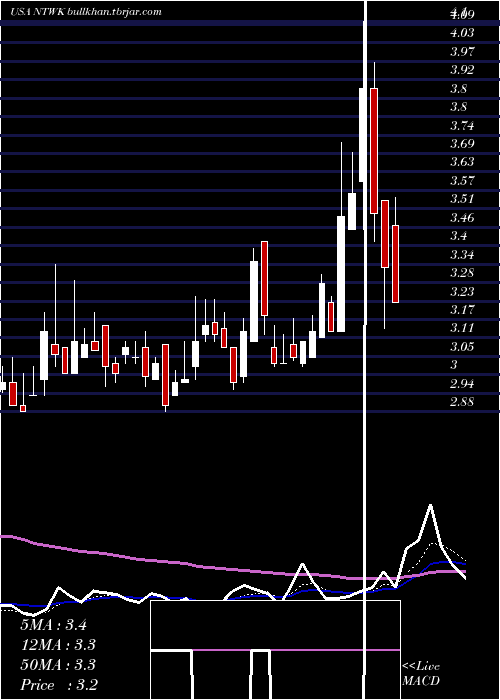This screenshot has height=700, width=500.
Task: Click the last red candlestick on the right
Action: [x=395, y=264]
